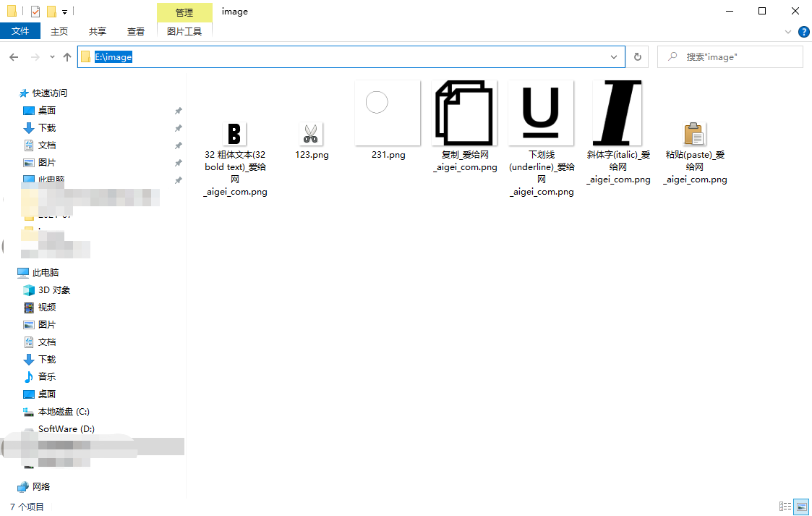812x516 pixels.
Task: Unpin 桌面 from quick access
Action: click(178, 110)
